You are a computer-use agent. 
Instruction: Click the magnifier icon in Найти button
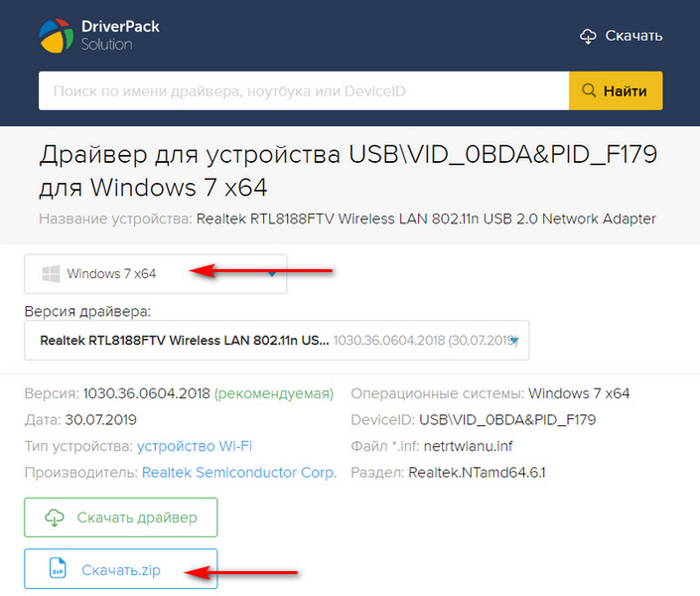(589, 90)
